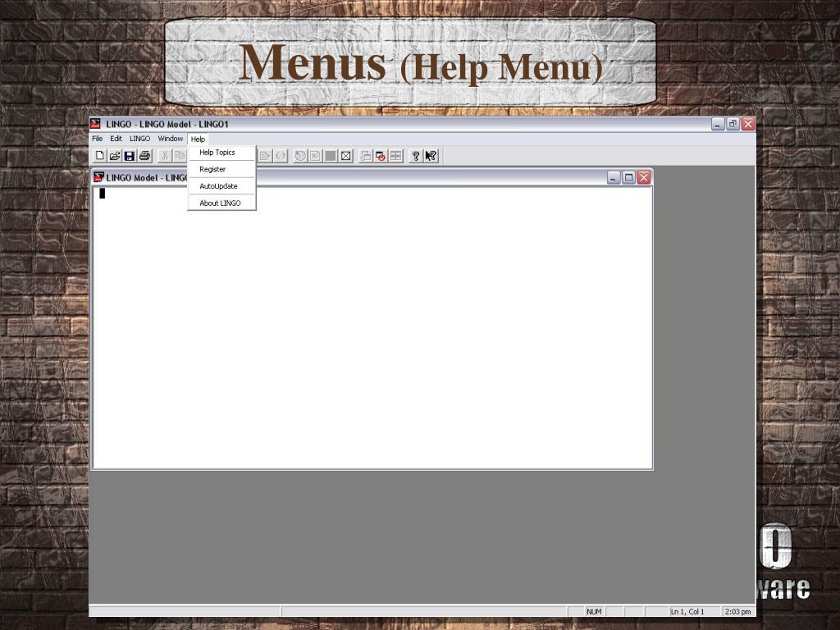Viewport: 840px width, 630px height.
Task: Click the Save floppy disk icon
Action: (x=129, y=156)
